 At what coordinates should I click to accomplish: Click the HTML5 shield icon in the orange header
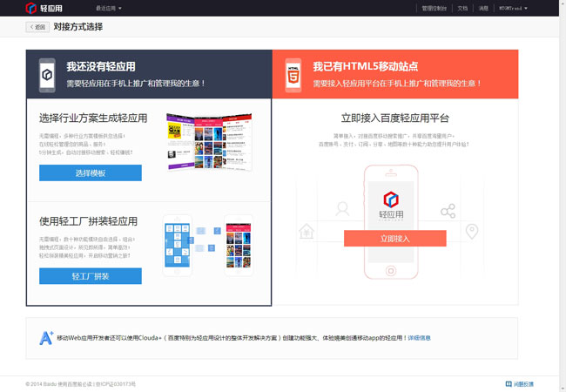point(293,75)
